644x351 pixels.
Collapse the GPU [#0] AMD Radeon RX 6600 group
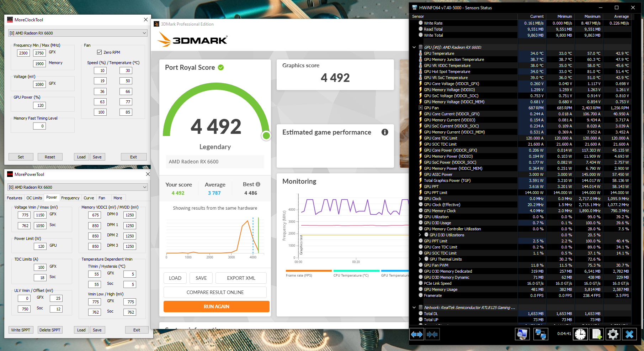[414, 47]
